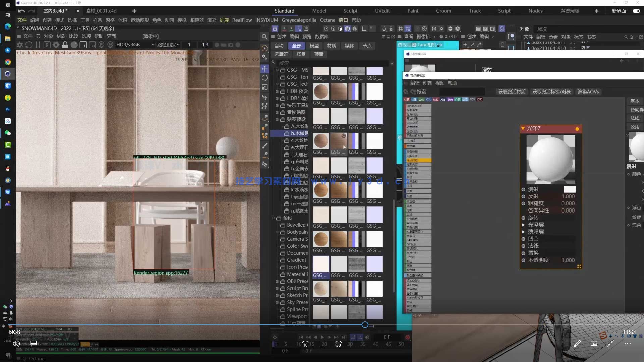
Task: Select the Rotate tool in left toolbar
Action: click(x=265, y=78)
